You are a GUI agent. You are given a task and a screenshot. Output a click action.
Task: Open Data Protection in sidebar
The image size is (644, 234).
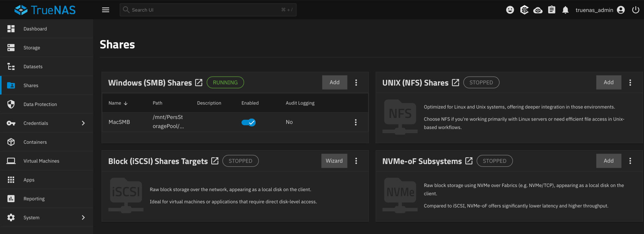click(x=40, y=104)
